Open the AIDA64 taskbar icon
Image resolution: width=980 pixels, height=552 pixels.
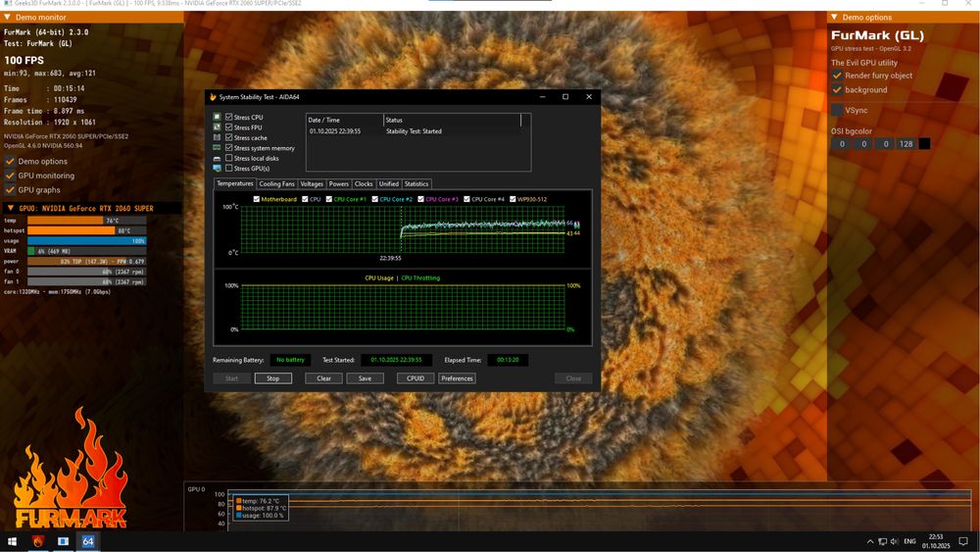87,541
